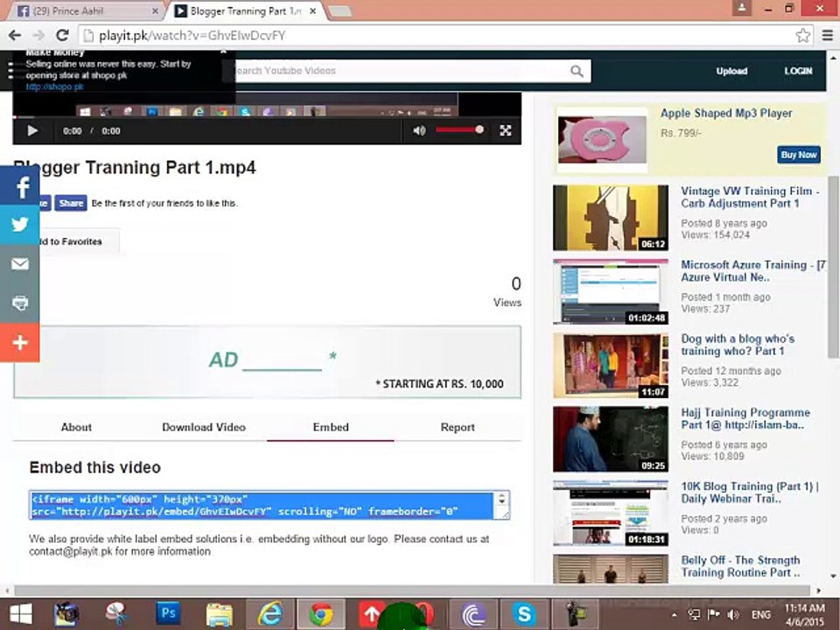This screenshot has width=840, height=630.
Task: Open the Windows Start button
Action: coord(21,614)
